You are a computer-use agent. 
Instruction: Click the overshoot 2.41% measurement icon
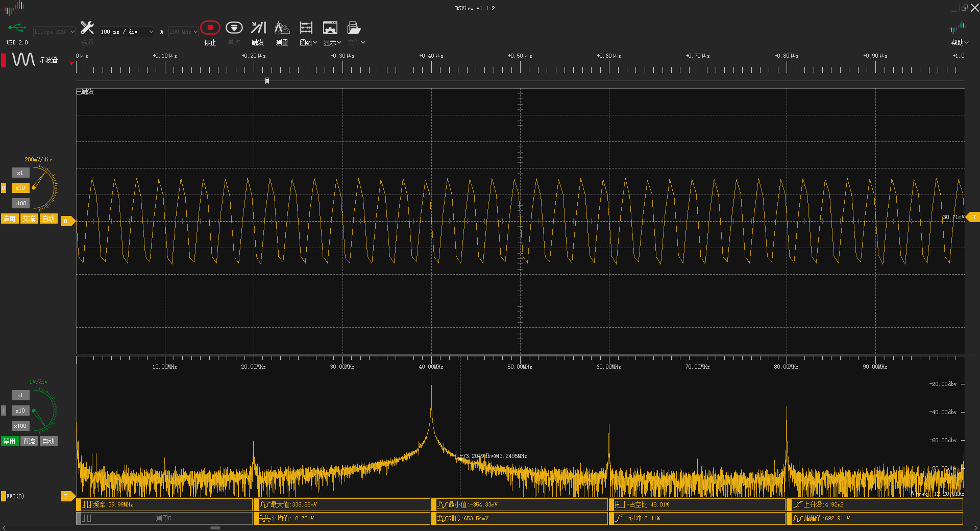(620, 518)
